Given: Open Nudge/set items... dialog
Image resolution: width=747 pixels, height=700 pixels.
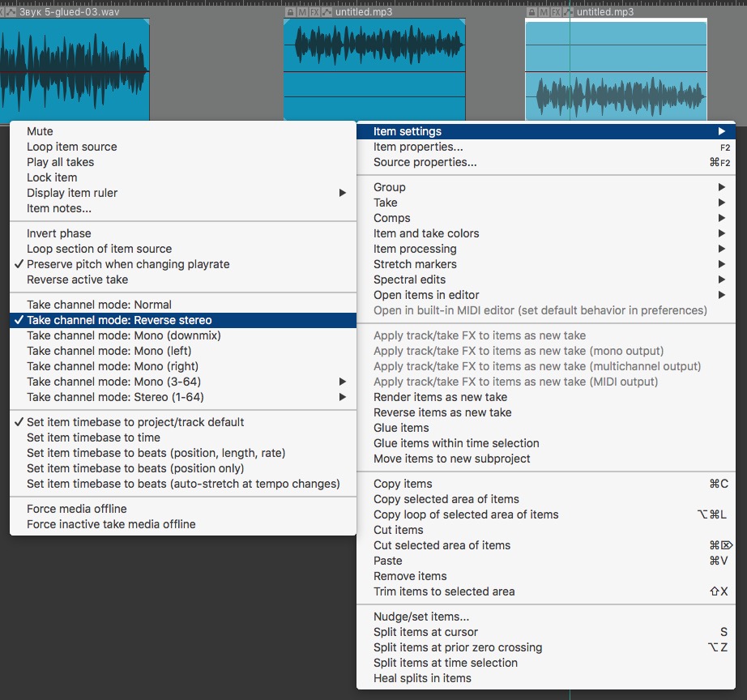Looking at the screenshot, I should click(546, 617).
